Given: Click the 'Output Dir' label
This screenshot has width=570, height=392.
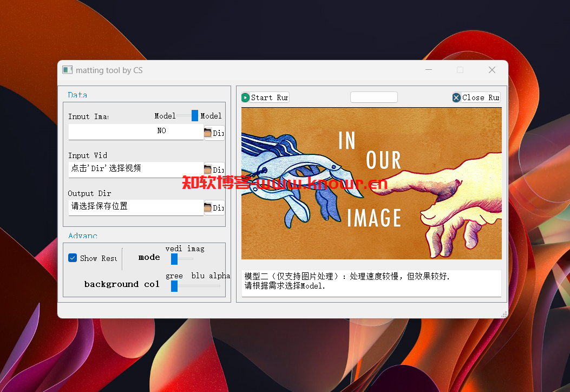Looking at the screenshot, I should click(x=89, y=193).
